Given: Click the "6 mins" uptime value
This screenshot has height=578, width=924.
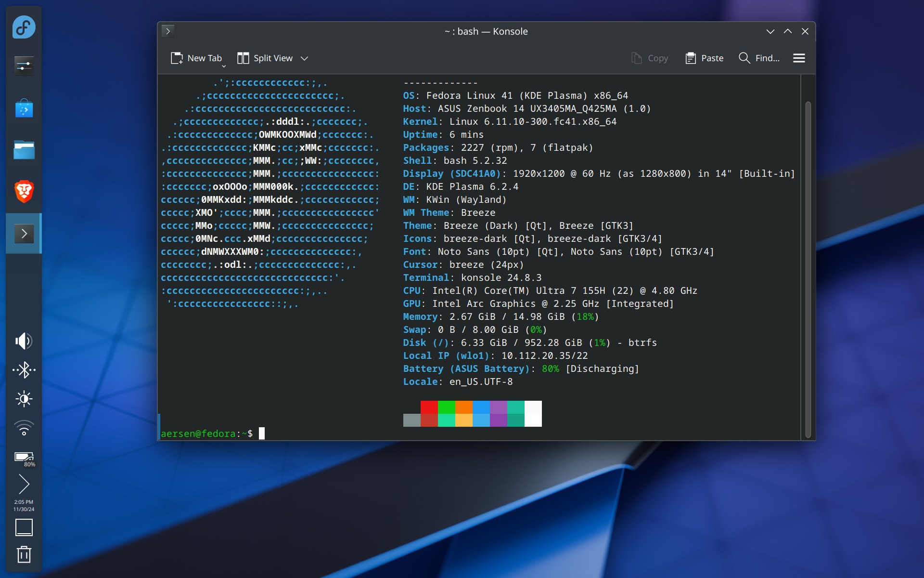Looking at the screenshot, I should tap(466, 134).
